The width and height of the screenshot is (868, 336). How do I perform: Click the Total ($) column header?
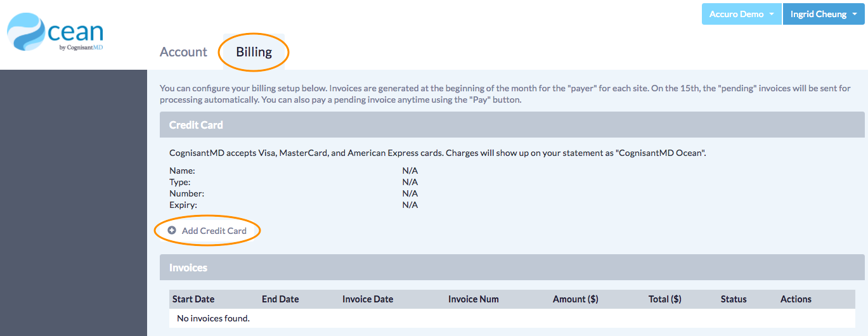point(664,299)
